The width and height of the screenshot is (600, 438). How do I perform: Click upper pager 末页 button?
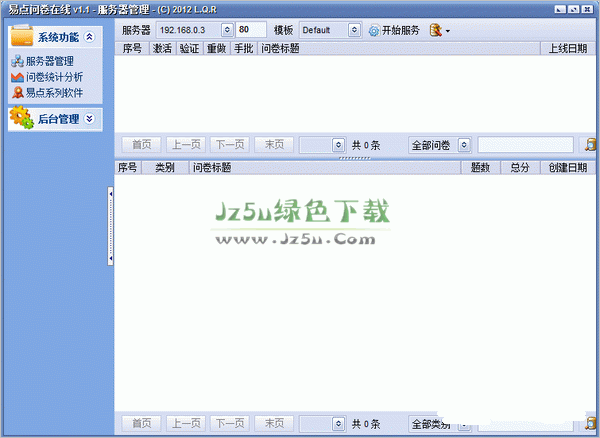pyautogui.click(x=274, y=145)
